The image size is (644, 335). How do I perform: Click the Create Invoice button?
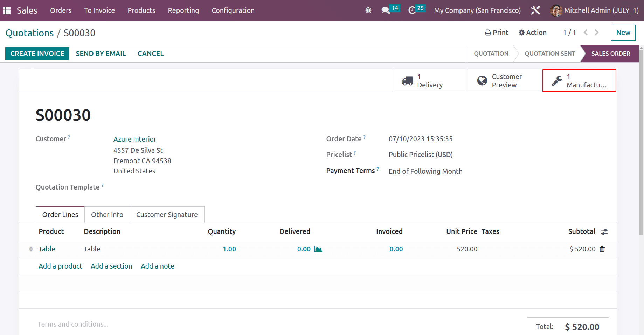click(37, 54)
